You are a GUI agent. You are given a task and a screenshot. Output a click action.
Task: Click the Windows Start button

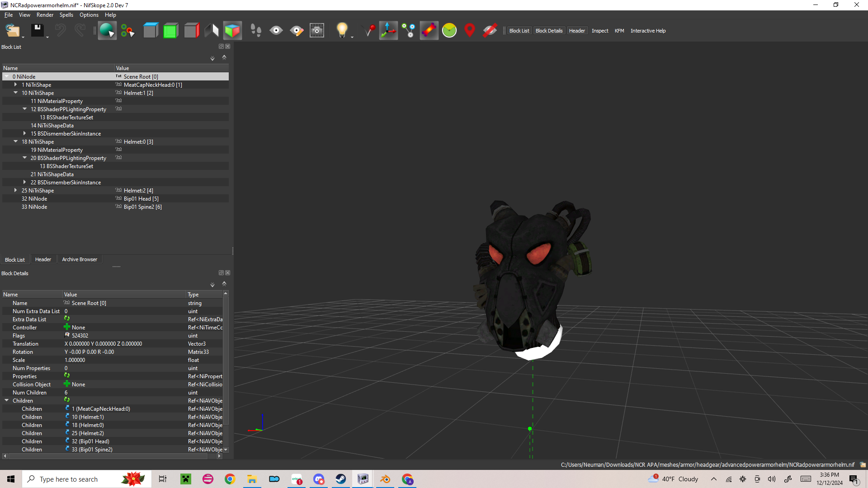(x=11, y=479)
